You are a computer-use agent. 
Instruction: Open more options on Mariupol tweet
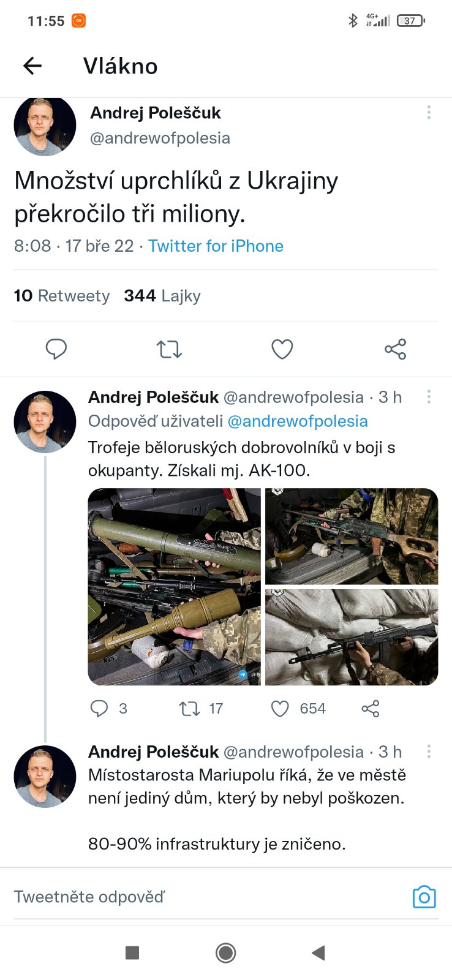tap(429, 752)
